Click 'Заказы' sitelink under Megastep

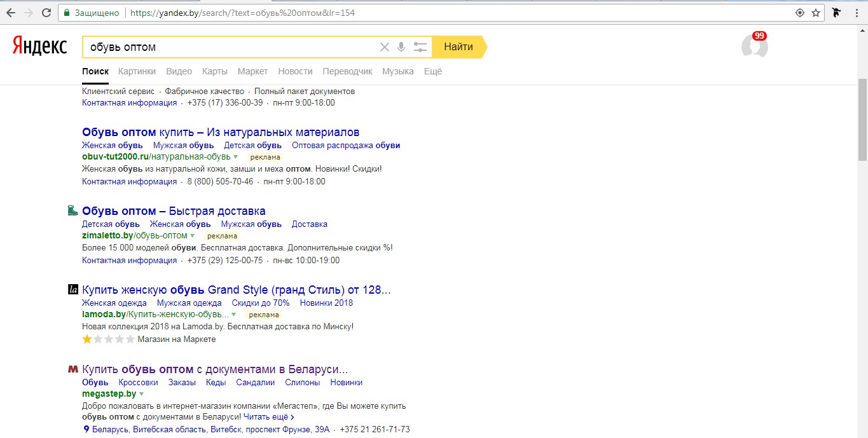tap(182, 383)
